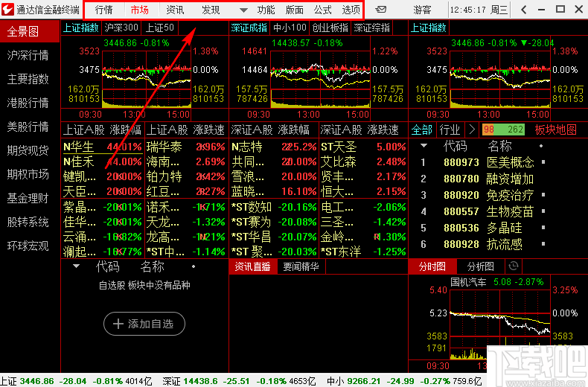Click the *ST数知 stock row
The height and width of the screenshot is (387, 588).
[x=274, y=207]
